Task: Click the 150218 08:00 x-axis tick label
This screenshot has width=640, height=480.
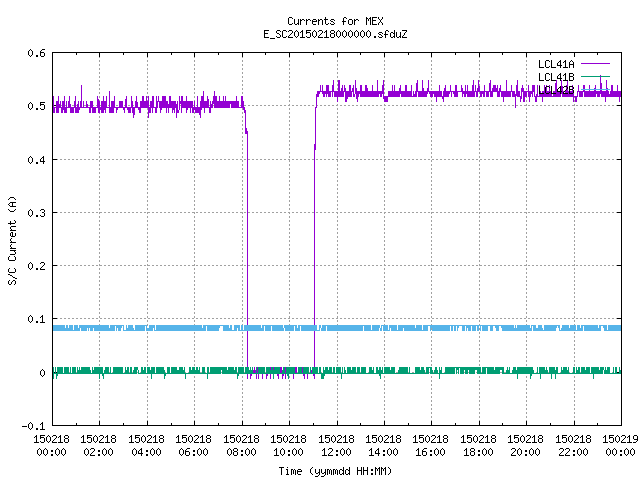Action: pos(241,445)
